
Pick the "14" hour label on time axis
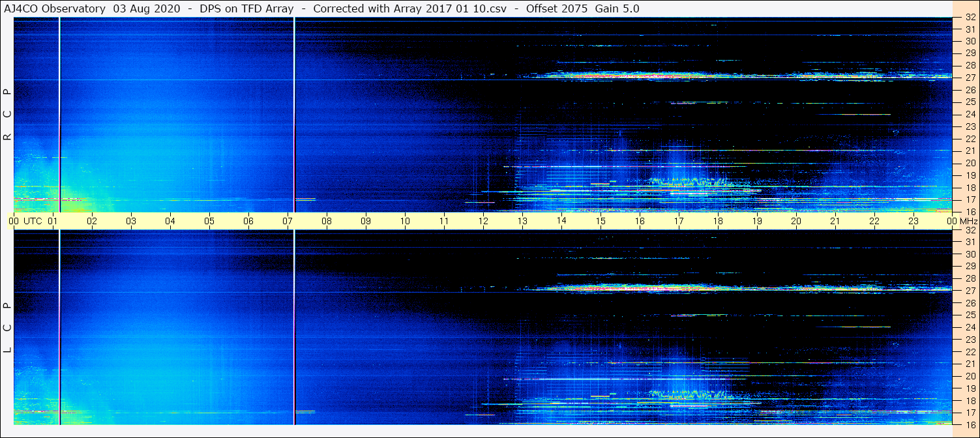(561, 221)
